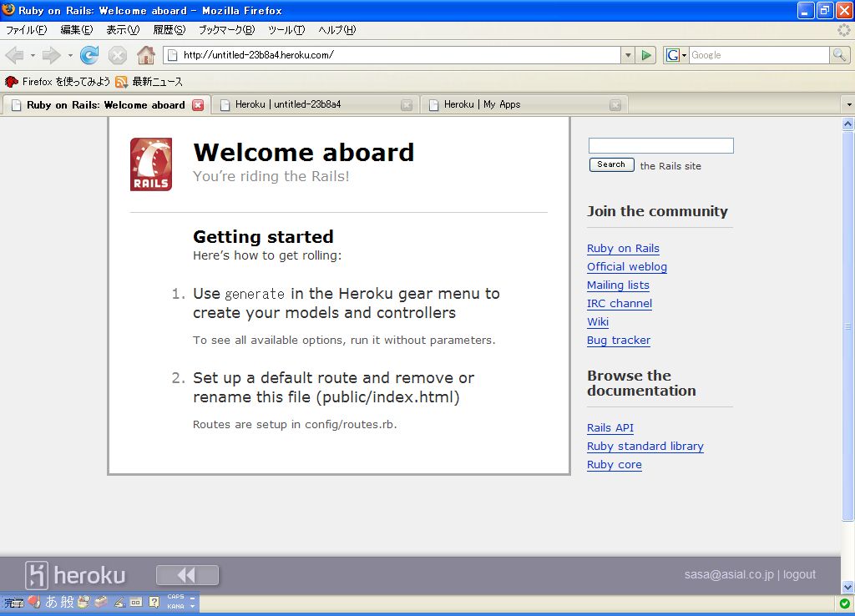
Task: Click the Home icon in toolbar
Action: click(x=145, y=55)
